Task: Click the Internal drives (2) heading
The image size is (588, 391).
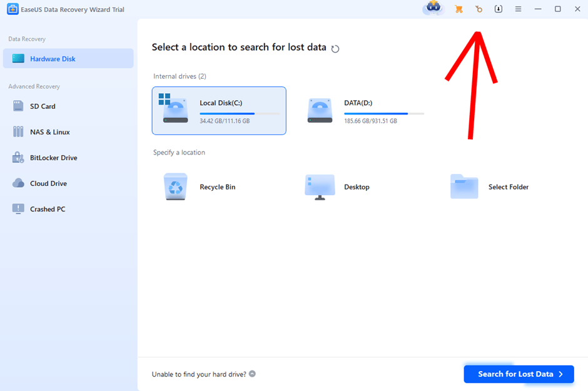Action: [x=180, y=76]
